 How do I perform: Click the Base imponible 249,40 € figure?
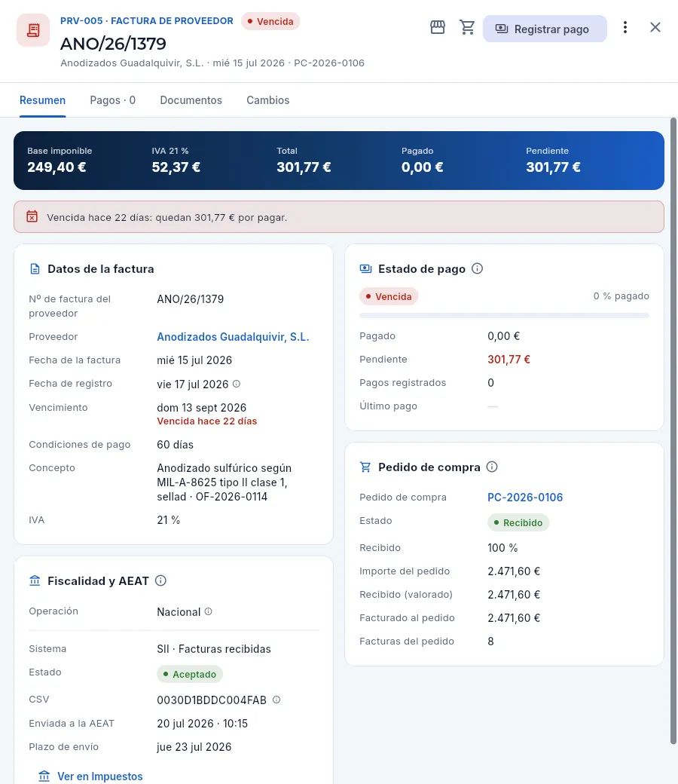56,167
